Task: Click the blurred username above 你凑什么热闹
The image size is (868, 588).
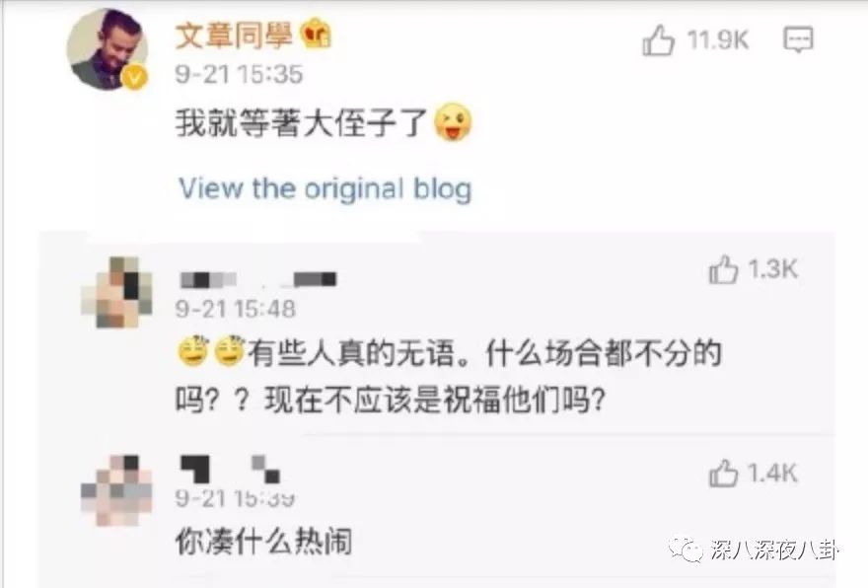Action: (230, 469)
